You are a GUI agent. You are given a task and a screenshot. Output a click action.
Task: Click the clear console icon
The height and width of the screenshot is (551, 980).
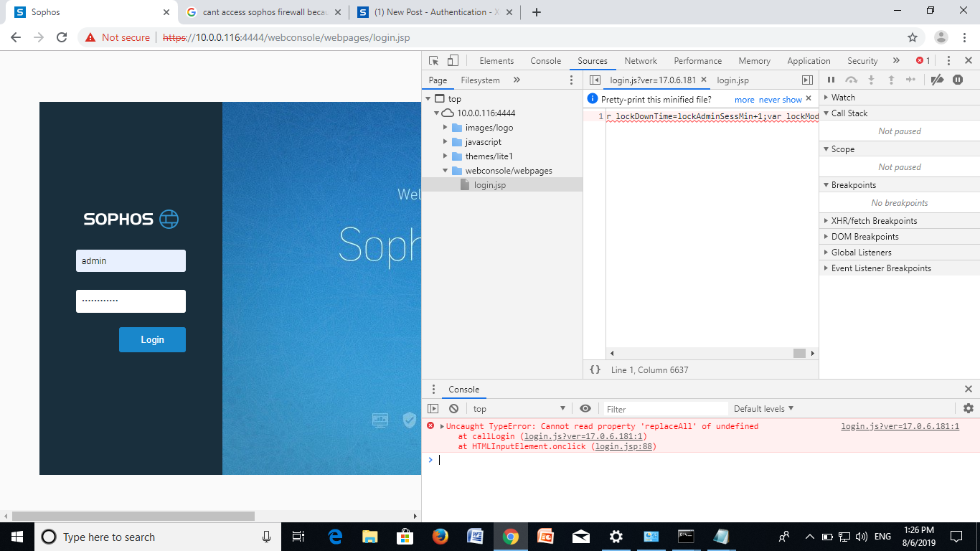[453, 408]
